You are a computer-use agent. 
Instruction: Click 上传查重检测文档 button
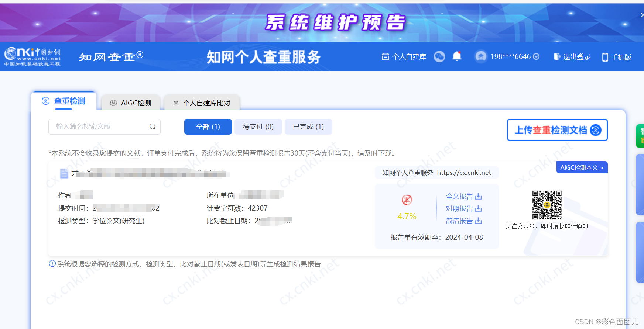click(x=557, y=130)
